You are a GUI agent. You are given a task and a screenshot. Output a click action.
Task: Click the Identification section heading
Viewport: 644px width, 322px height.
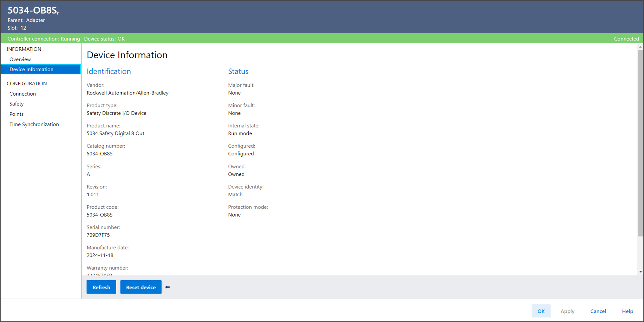(109, 71)
